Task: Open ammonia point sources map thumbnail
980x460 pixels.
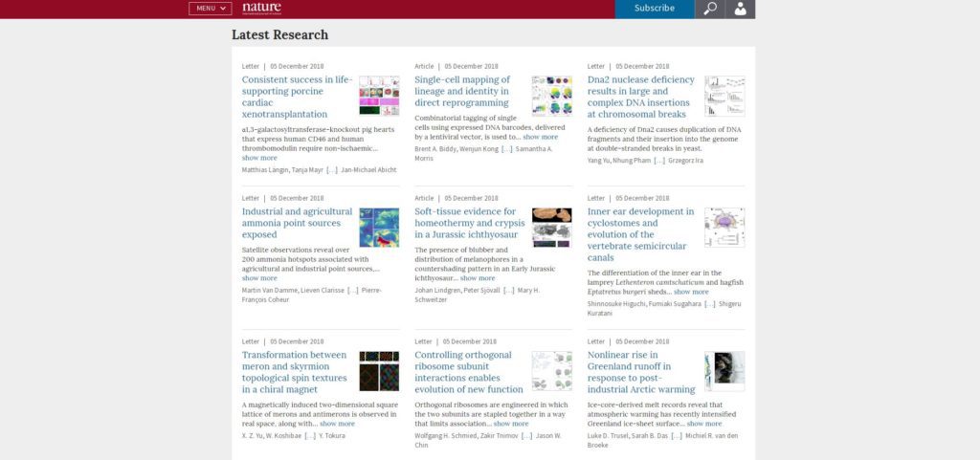Action: tap(379, 228)
